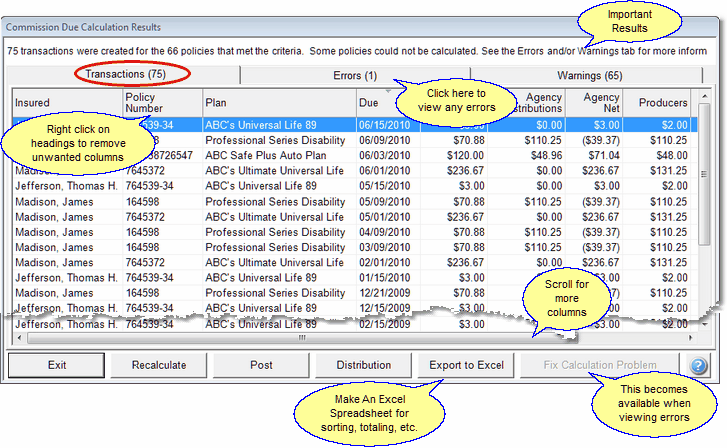The height and width of the screenshot is (448, 727).
Task: Switch to the Transactions (75) tab
Action: pyautogui.click(x=126, y=75)
